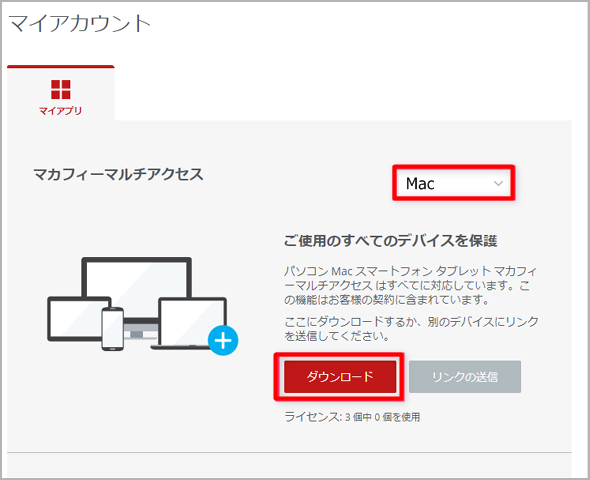Click the smartphone image in the devices illustration
The height and width of the screenshot is (480, 590).
click(113, 329)
